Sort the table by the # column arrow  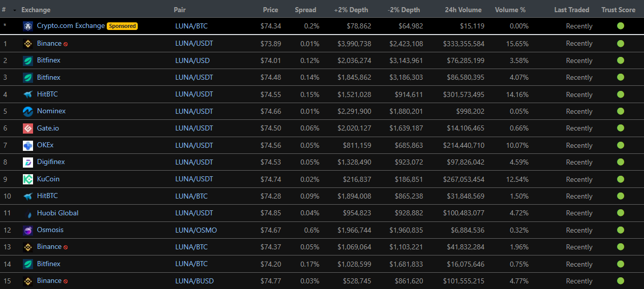pos(14,10)
